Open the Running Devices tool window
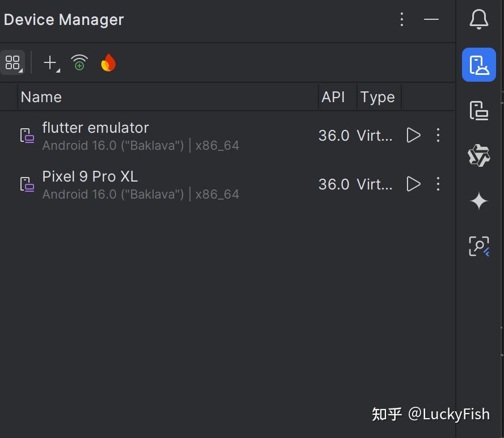This screenshot has height=438, width=504. click(479, 110)
